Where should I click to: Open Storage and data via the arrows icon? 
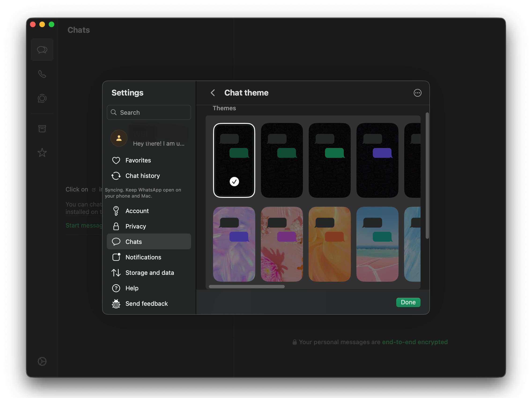click(x=116, y=273)
